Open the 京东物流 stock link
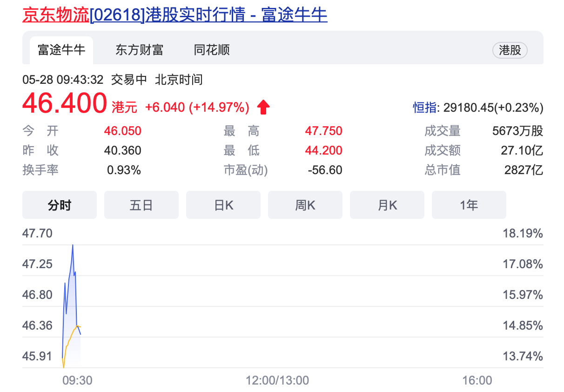This screenshot has height=392, width=564. coord(55,15)
